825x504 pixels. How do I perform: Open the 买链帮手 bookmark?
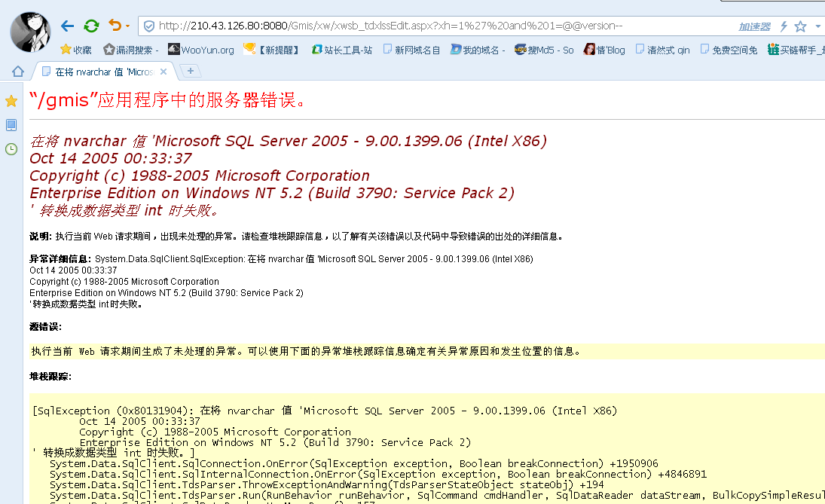[x=796, y=50]
